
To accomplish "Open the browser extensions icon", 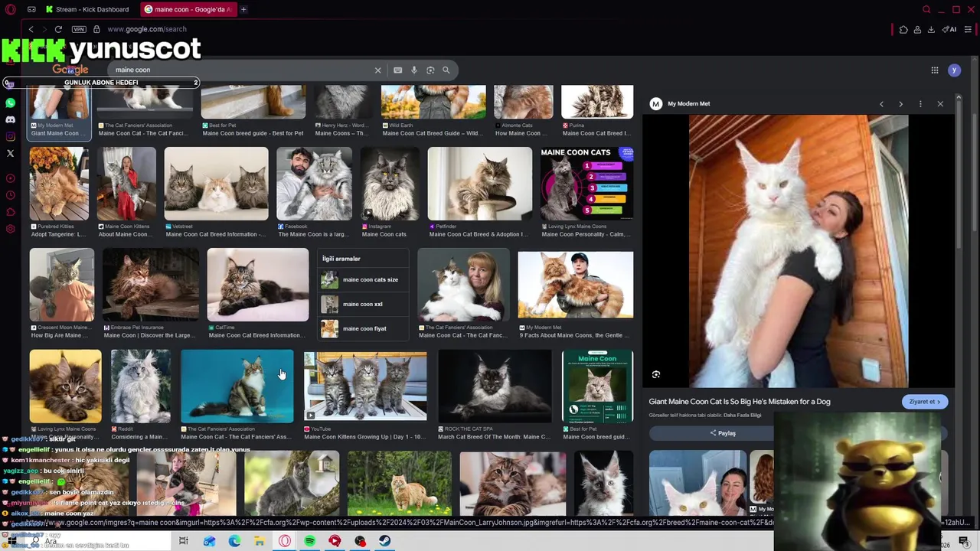I will [x=903, y=29].
